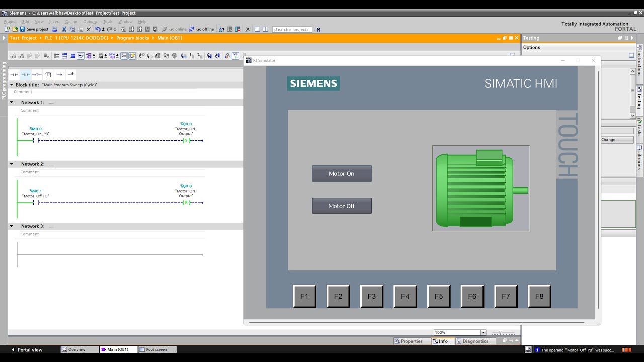Click the split editor horizontally icon
The width and height of the screenshot is (644, 362).
(x=257, y=29)
